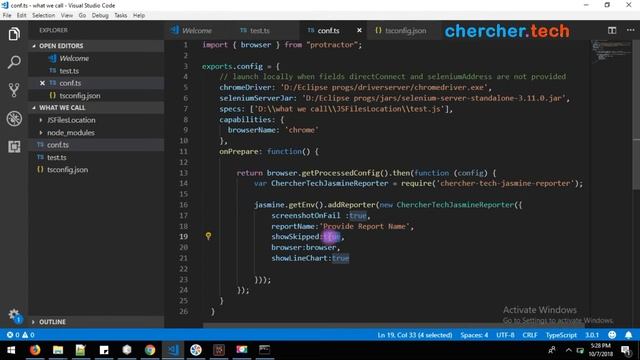This screenshot has height=360, width=640.
Task: Open the Tasks menu
Action: [x=121, y=16]
